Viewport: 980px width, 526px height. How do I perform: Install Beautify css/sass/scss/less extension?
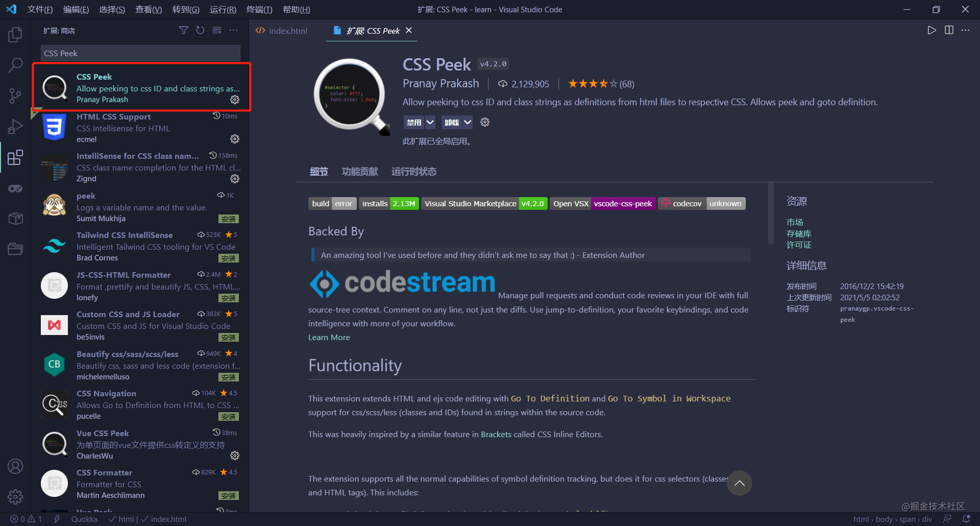coord(229,377)
